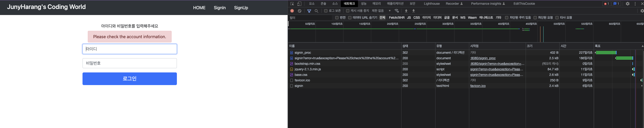Open the Performance insights tab
Screen dimensions: 644x128
point(488,4)
